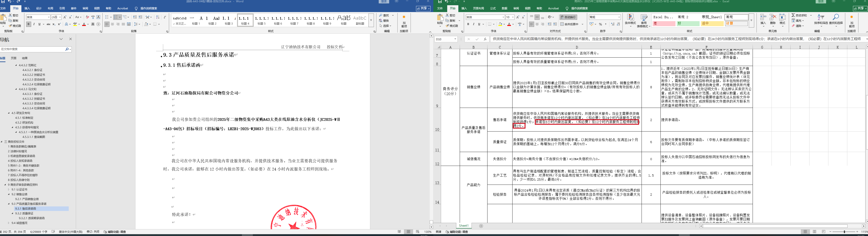Click the 共享 (Share) button in Word
Viewport: 868px width, 236px height.
423,8
